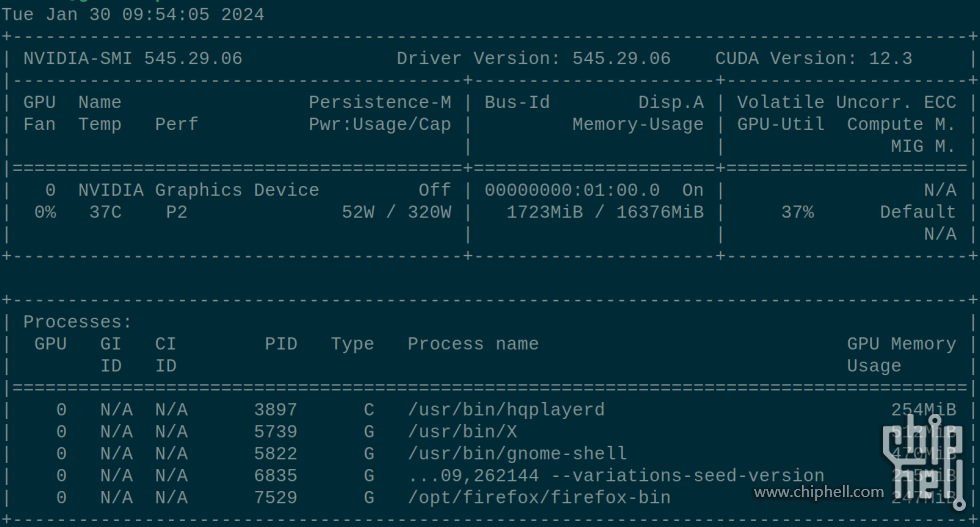Select the 'Persistence-M' column header
980x527 pixels.
(380, 103)
